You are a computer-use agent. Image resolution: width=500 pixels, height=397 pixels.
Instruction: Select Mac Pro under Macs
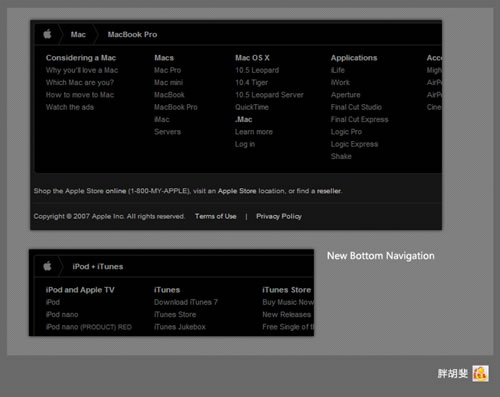(167, 70)
